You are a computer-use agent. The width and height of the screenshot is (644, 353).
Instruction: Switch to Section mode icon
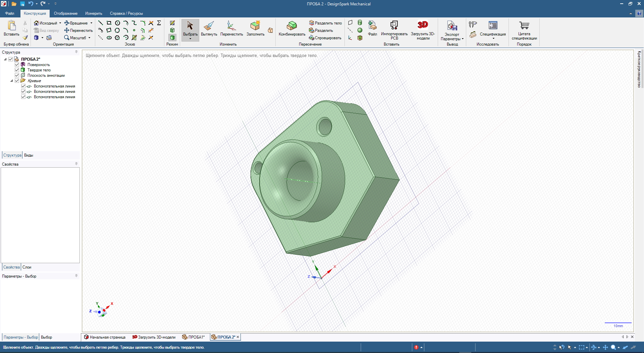pyautogui.click(x=172, y=30)
